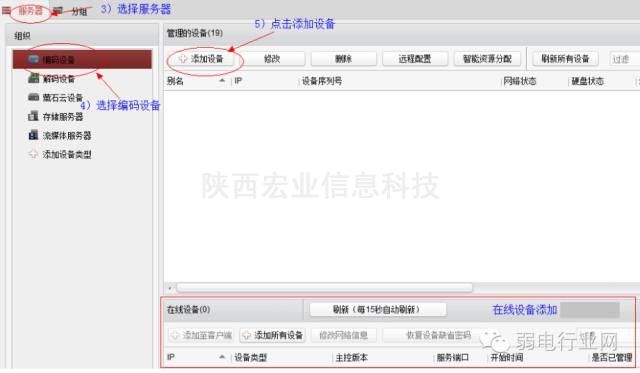Click 刷新所有设备 button
Screen dimensions: 640x373
click(x=565, y=59)
